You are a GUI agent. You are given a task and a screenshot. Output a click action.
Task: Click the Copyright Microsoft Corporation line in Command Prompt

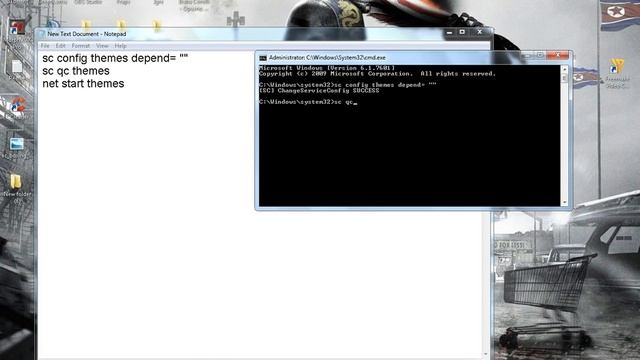click(377, 74)
